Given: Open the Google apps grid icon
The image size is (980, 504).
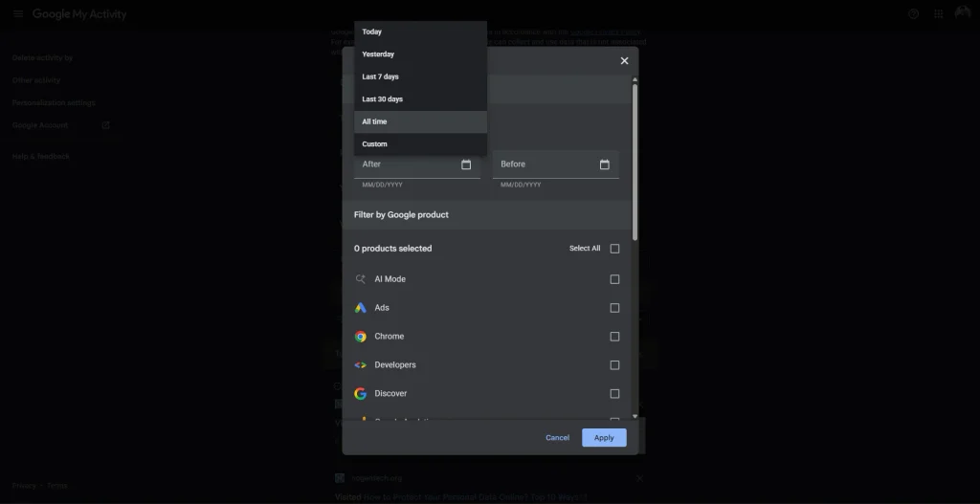Looking at the screenshot, I should pyautogui.click(x=938, y=13).
